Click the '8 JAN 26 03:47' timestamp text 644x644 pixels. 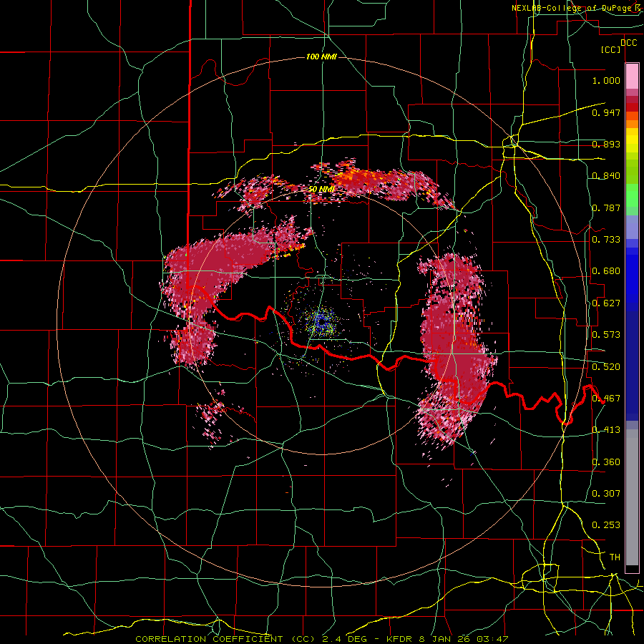click(x=464, y=639)
